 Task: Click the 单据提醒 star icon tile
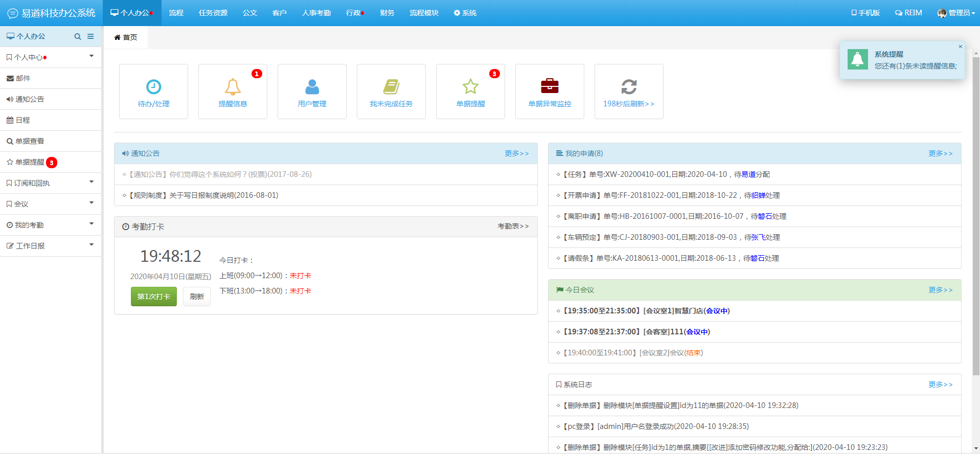click(x=470, y=87)
